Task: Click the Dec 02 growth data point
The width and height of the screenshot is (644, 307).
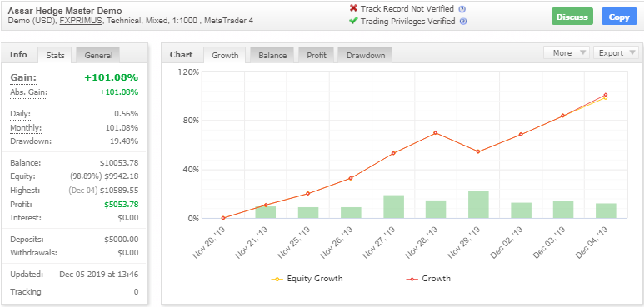Action: coord(521,135)
